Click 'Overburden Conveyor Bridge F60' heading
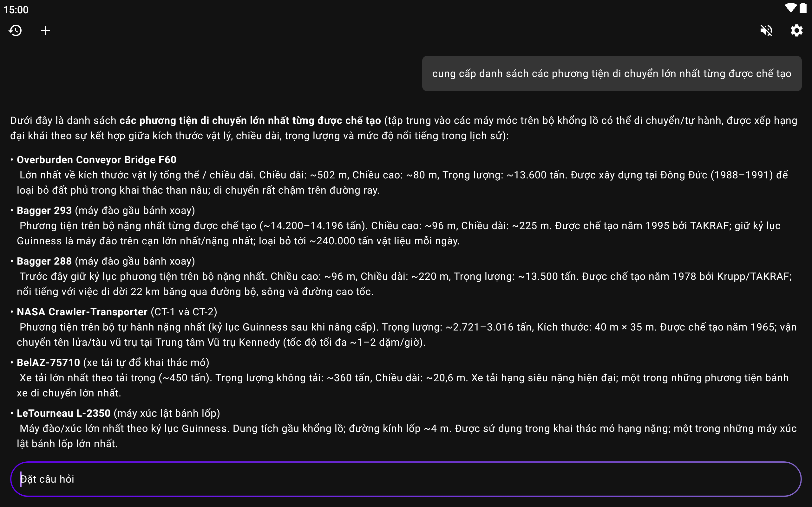The image size is (812, 507). tap(97, 160)
